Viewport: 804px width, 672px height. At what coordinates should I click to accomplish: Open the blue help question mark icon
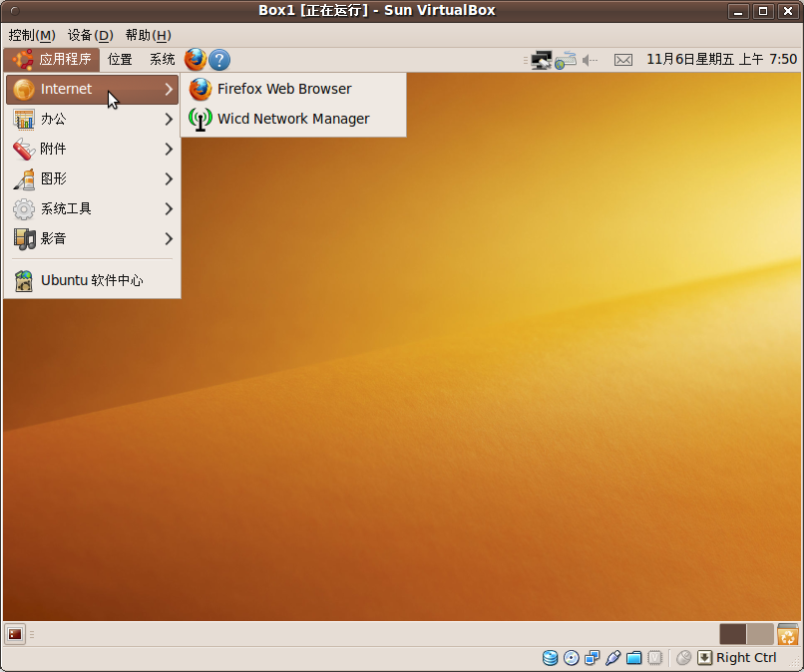click(219, 60)
